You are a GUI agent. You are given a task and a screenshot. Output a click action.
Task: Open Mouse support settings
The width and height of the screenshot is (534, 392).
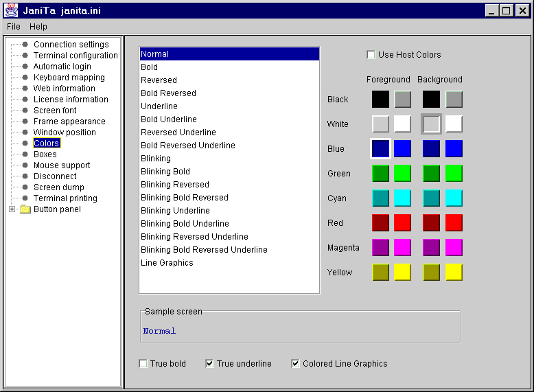(62, 165)
